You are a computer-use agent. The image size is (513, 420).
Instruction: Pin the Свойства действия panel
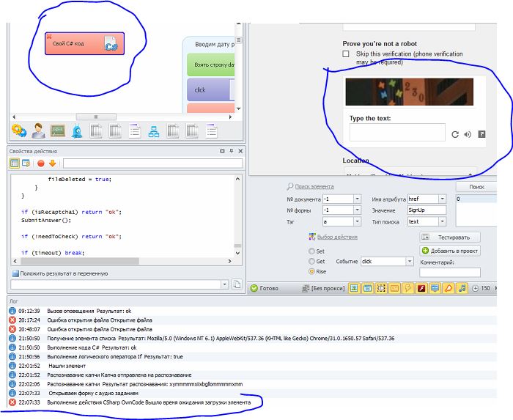coord(232,151)
